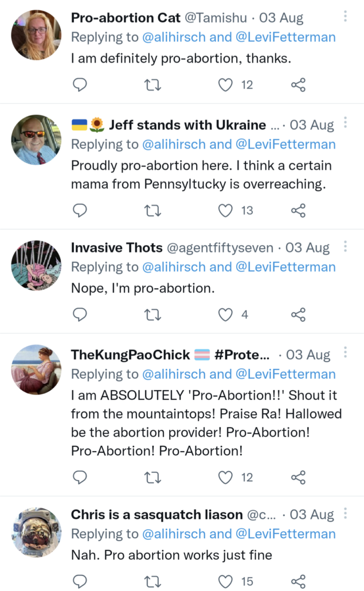Like Jeff stands with Ukraine's tweet
This screenshot has width=364, height=591.
pyautogui.click(x=226, y=211)
